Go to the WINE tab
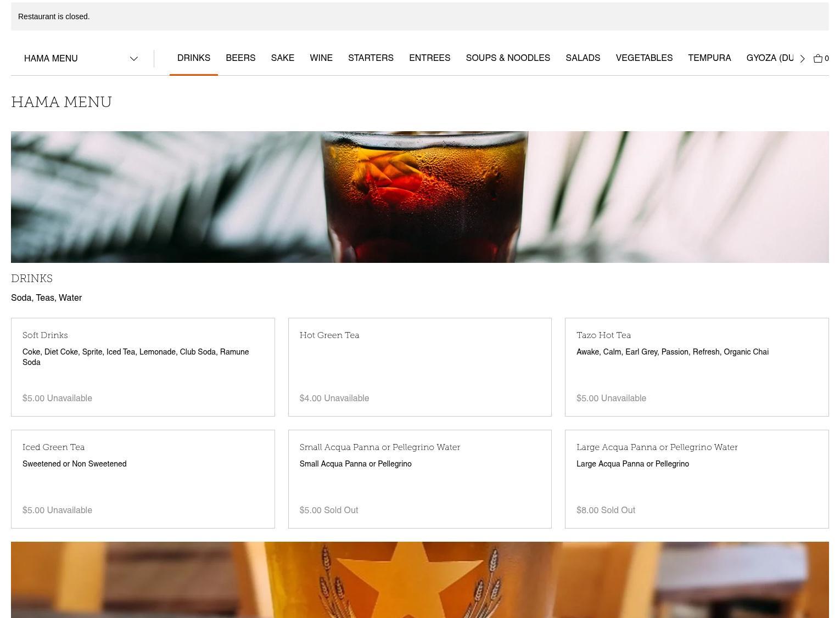The image size is (840, 618). pyautogui.click(x=321, y=58)
